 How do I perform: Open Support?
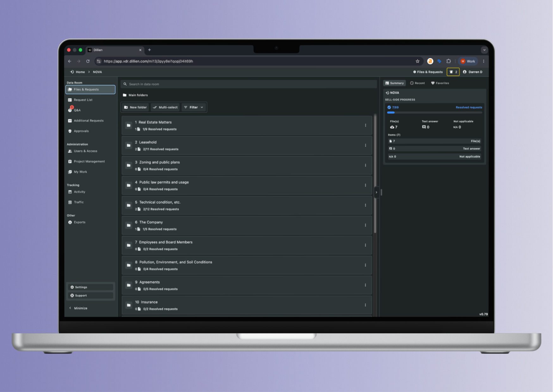[90, 296]
